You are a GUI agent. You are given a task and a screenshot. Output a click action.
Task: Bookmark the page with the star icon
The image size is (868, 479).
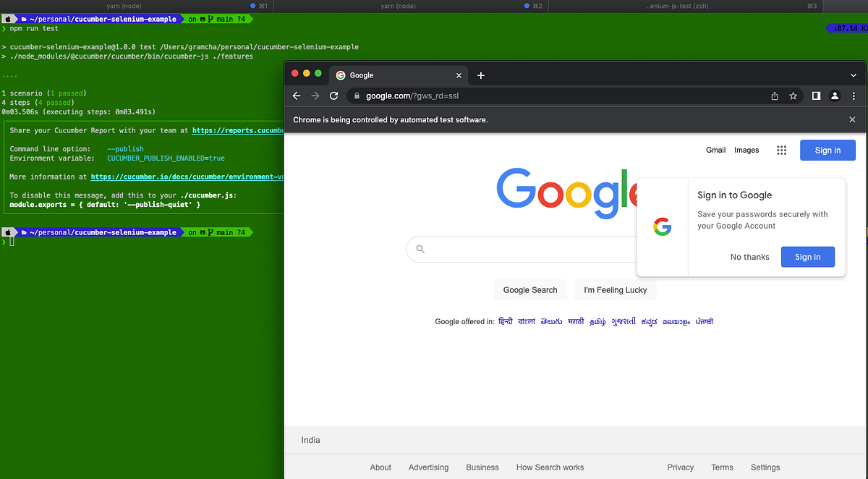(x=793, y=95)
